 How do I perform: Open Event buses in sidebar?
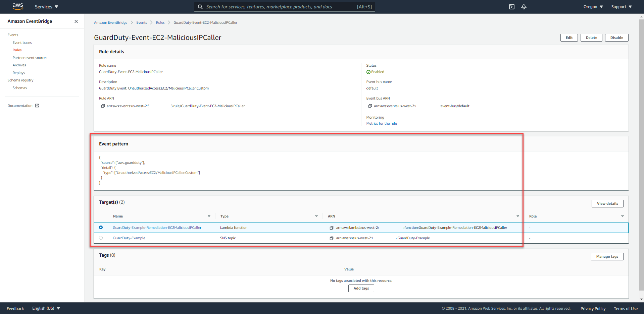22,43
